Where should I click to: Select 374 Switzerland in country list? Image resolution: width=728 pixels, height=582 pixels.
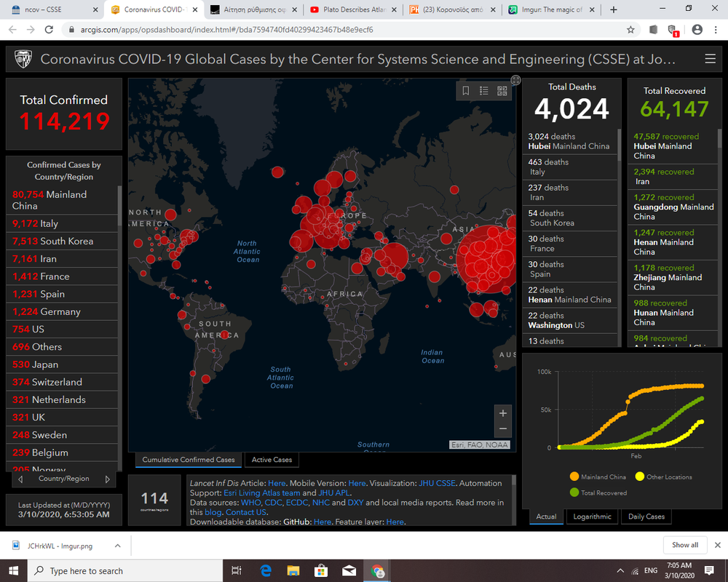[62, 383]
